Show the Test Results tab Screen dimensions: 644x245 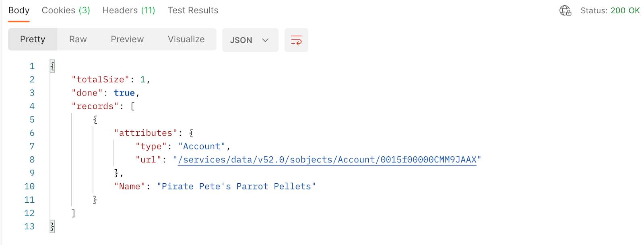[193, 10]
